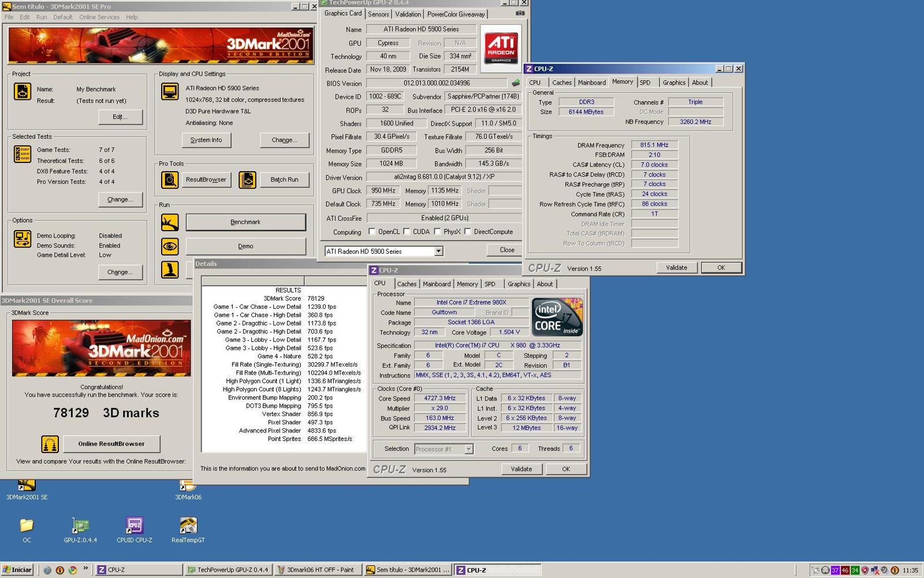Screen dimensions: 924x578
Task: Open the 3DMark2001 SE desktop shortcut
Action: 27,488
